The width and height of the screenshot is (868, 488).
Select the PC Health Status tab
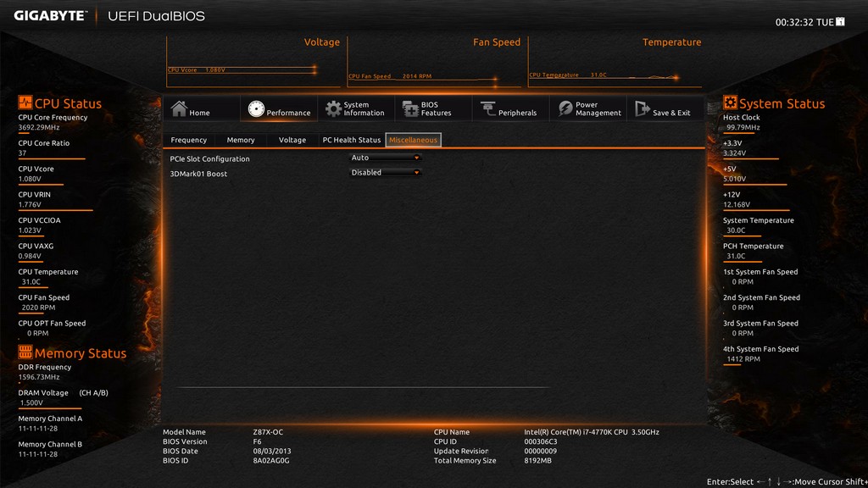pyautogui.click(x=352, y=140)
